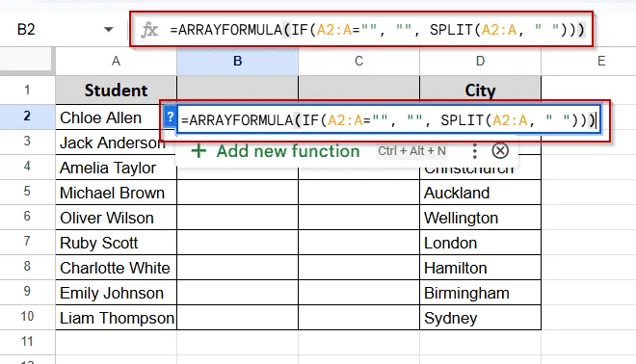Select the Birmingham cell
Screen dimensions: 636x364
[480, 293]
